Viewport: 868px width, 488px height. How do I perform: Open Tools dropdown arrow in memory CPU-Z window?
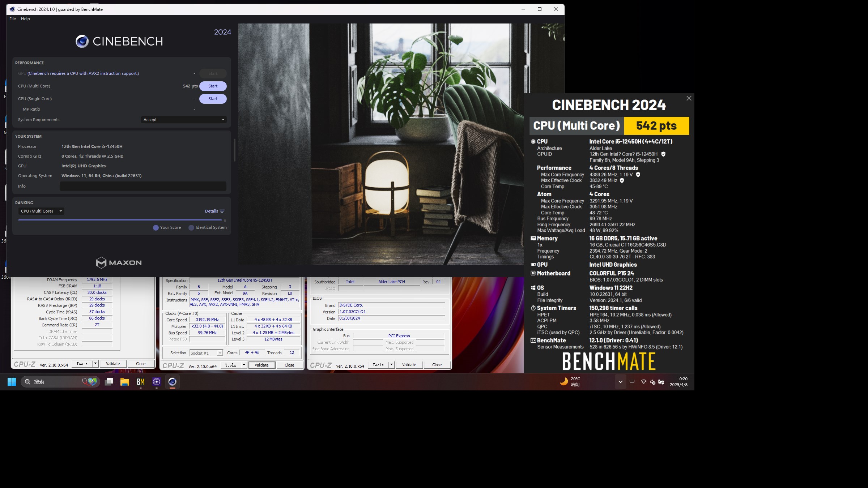click(95, 364)
